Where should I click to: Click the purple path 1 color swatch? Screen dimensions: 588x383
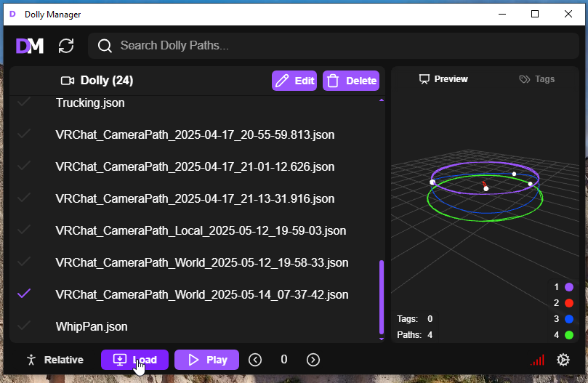(x=569, y=287)
